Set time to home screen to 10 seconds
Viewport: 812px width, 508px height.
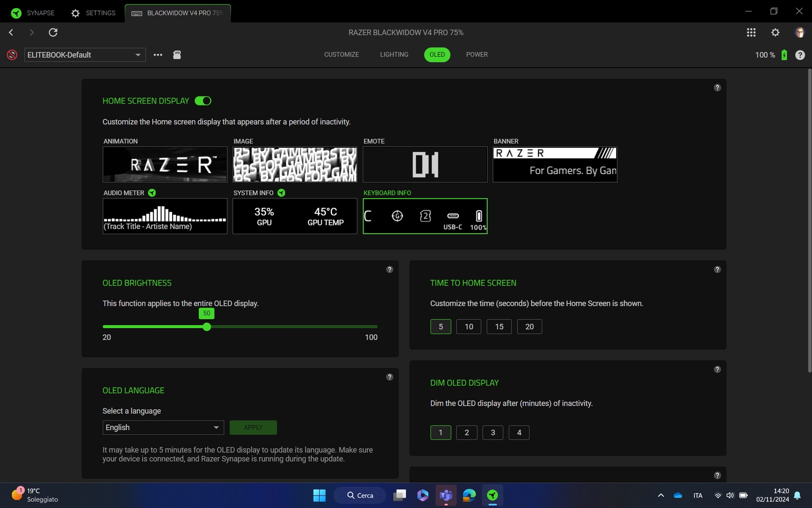[x=469, y=327]
